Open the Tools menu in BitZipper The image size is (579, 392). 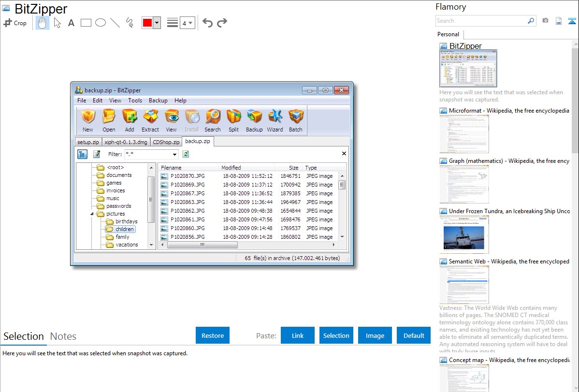click(135, 101)
